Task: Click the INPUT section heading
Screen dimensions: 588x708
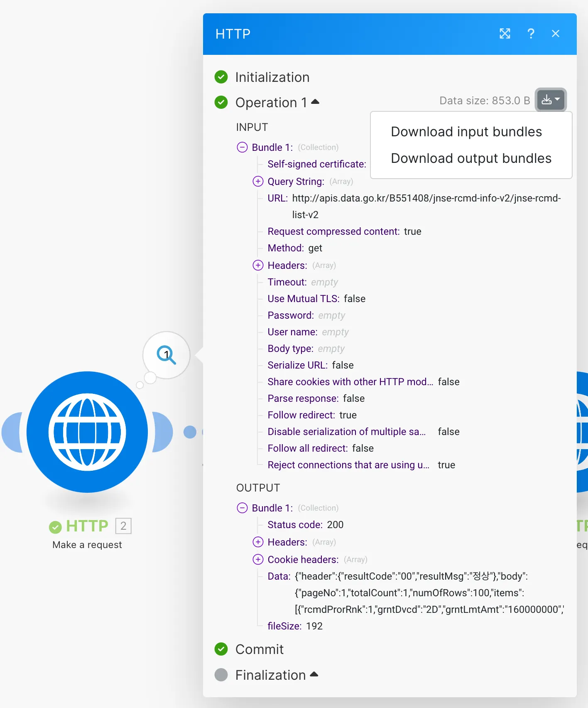Action: [252, 127]
